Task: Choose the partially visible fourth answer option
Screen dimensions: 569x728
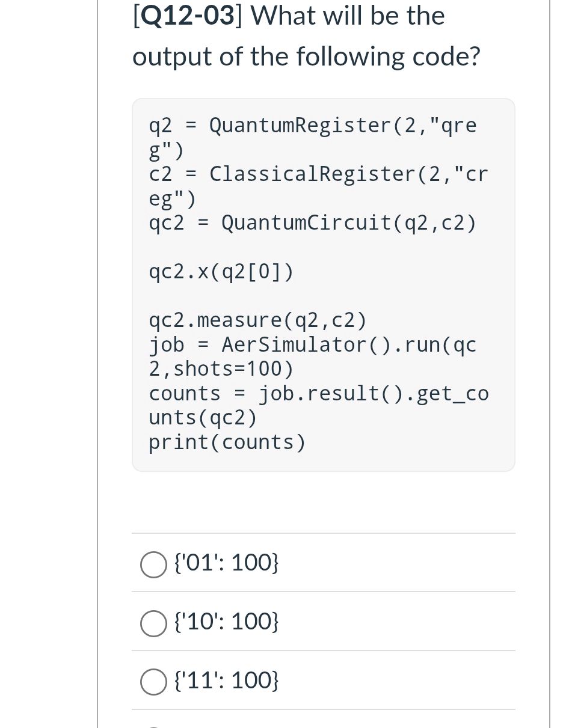Action: (x=153, y=724)
